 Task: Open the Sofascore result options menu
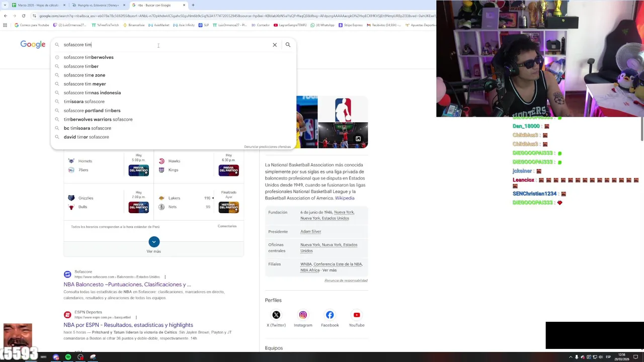tap(165, 277)
